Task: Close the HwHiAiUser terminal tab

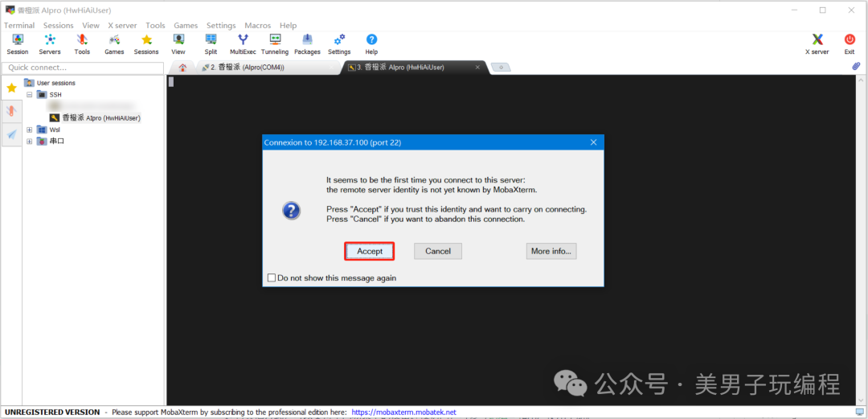Action: [x=477, y=67]
